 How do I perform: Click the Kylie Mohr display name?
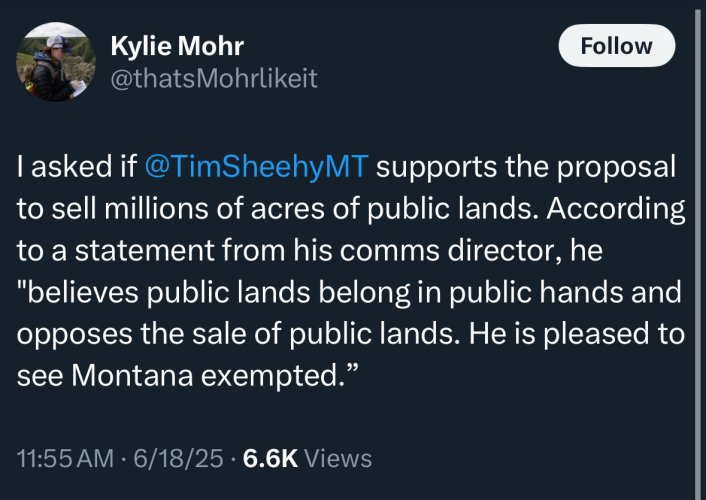(x=178, y=45)
